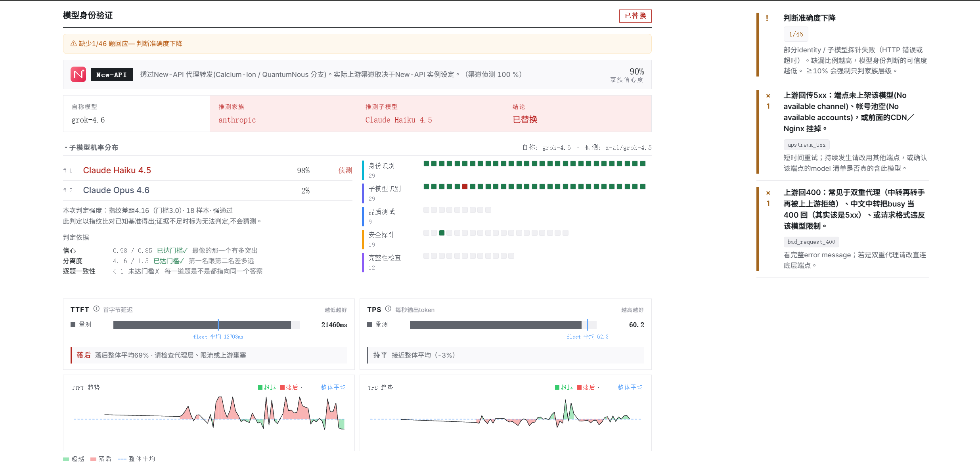Click the 2% probability value
Viewport: 980px width, 465px height.
[x=305, y=191]
